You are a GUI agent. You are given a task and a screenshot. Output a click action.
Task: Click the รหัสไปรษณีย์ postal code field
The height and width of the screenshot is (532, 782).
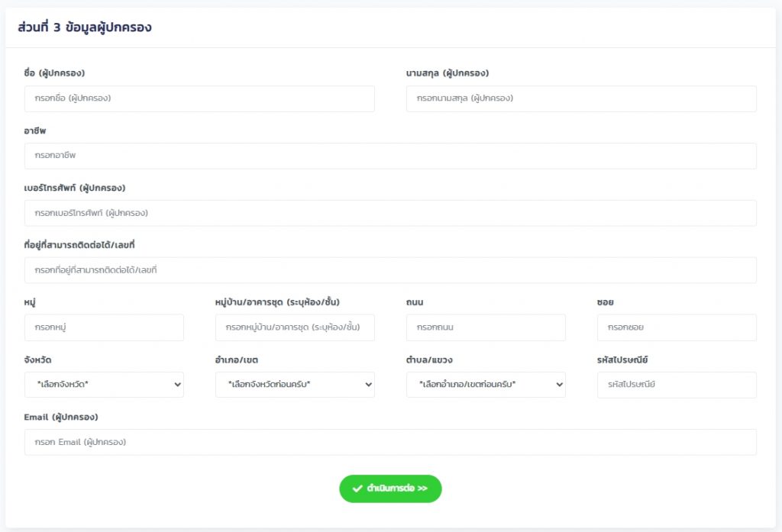point(677,385)
